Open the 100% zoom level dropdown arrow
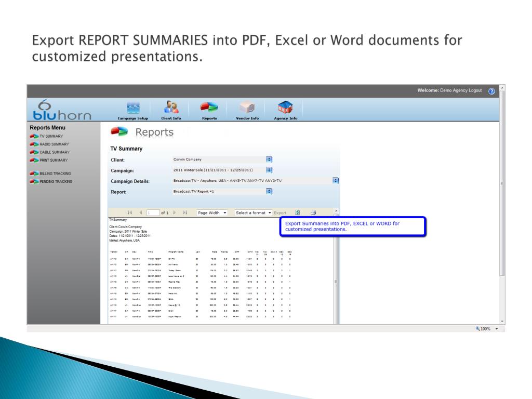 tap(497, 329)
